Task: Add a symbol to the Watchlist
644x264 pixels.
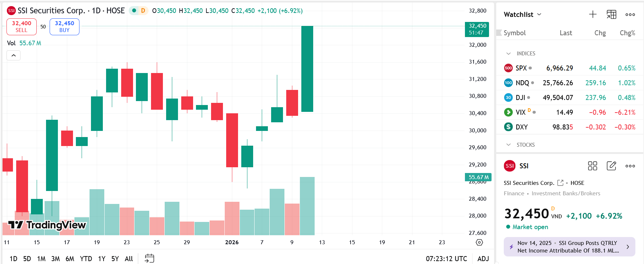Action: pyautogui.click(x=593, y=14)
